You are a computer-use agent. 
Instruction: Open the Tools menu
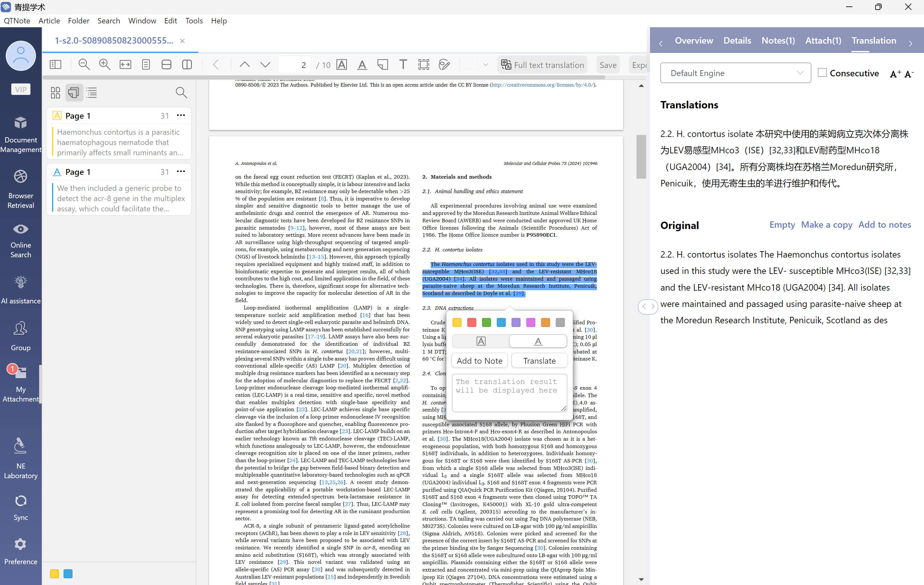click(194, 21)
